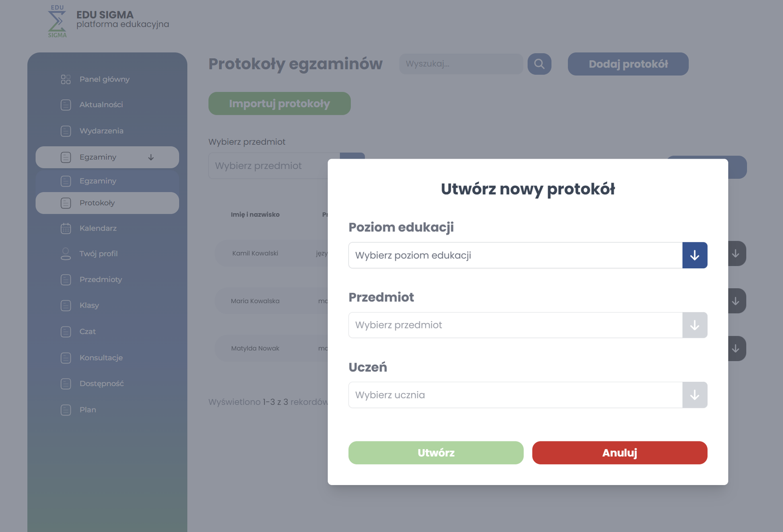
Task: Expand the Przedmiot dropdown in dialog
Action: (x=694, y=325)
